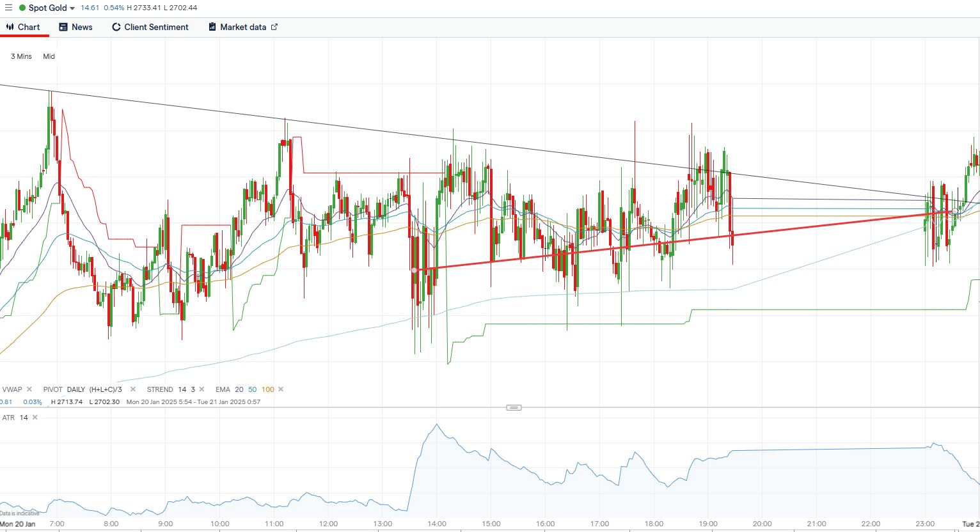Open the PIVOT DAILY indicator settings
The height and width of the screenshot is (532, 980).
point(75,389)
